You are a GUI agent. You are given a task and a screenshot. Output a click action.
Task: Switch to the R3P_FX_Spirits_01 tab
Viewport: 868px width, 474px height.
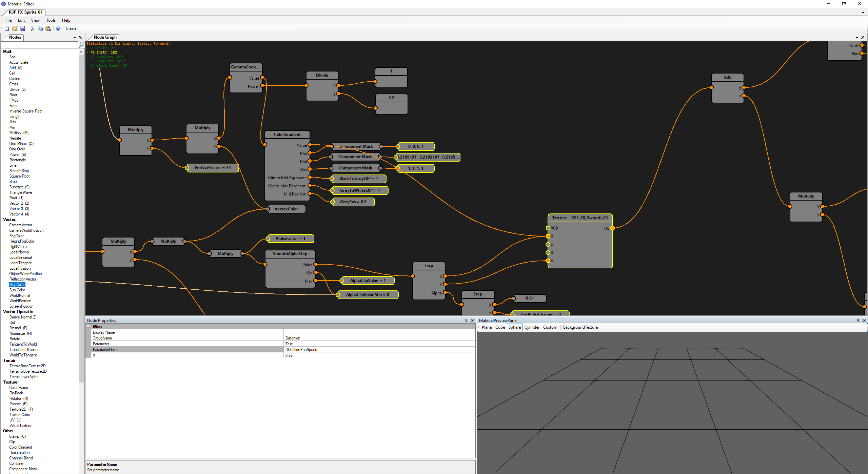tap(25, 12)
